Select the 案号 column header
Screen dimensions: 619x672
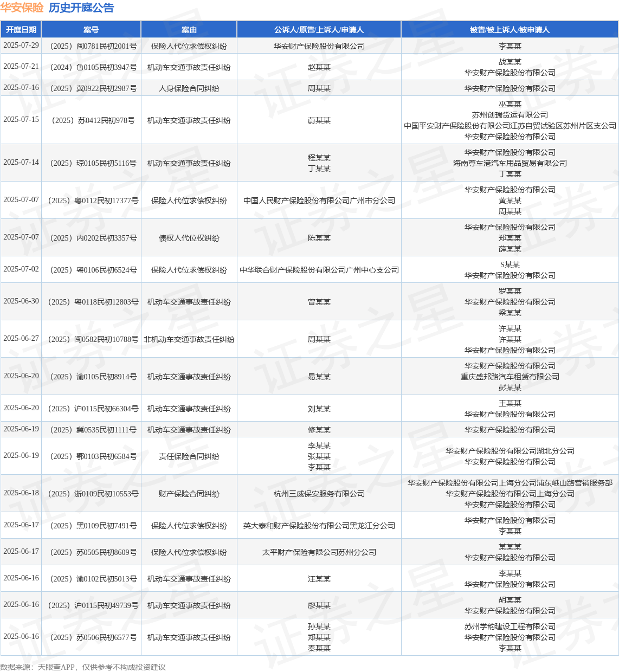pyautogui.click(x=91, y=30)
